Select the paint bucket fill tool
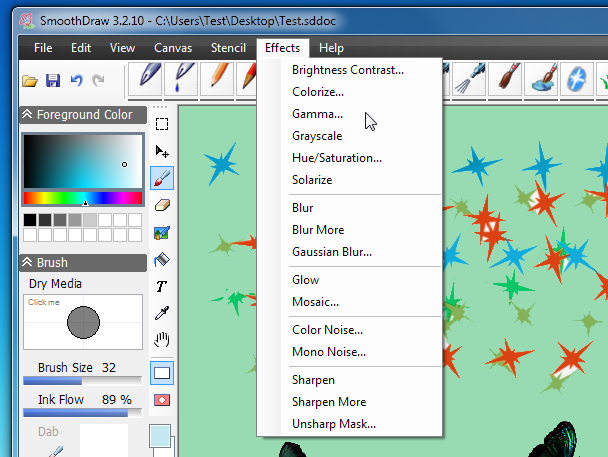608x457 pixels. point(162,259)
